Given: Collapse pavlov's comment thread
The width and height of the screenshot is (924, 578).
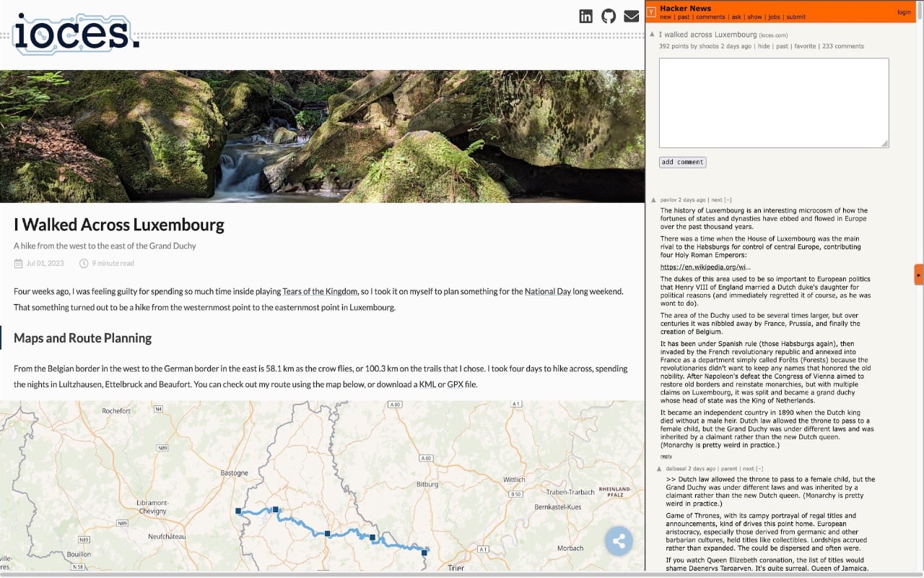Looking at the screenshot, I should coord(728,200).
